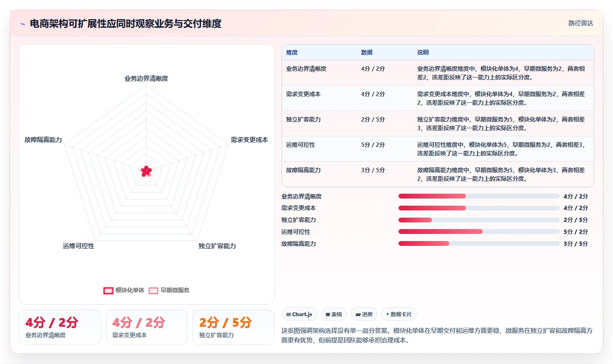Click the summary paragraph starting 这张图强调架构选择
This screenshot has height=364, width=613.
[x=437, y=336]
